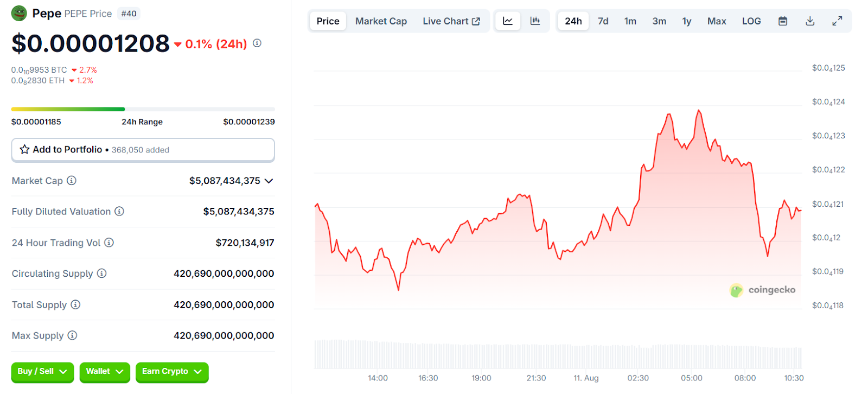Download chart data icon
868x394 pixels.
(x=810, y=21)
